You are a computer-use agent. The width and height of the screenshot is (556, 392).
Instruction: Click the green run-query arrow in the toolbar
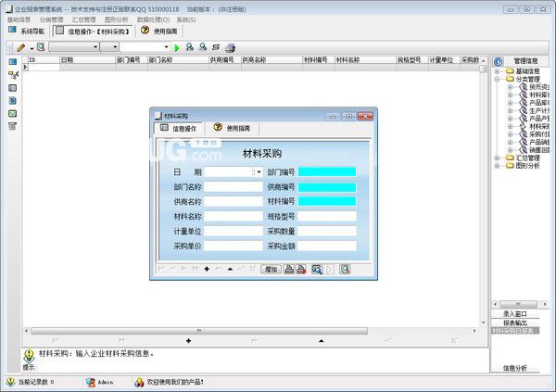coord(177,47)
